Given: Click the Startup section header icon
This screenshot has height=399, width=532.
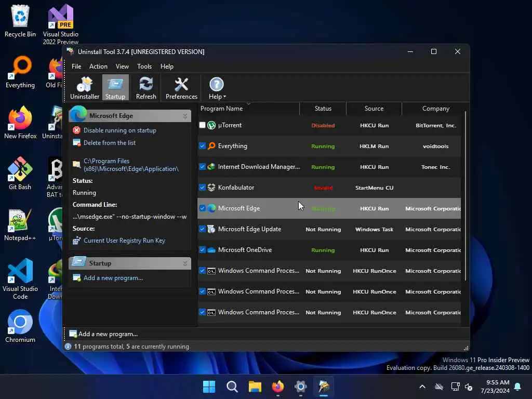Looking at the screenshot, I should tap(79, 262).
